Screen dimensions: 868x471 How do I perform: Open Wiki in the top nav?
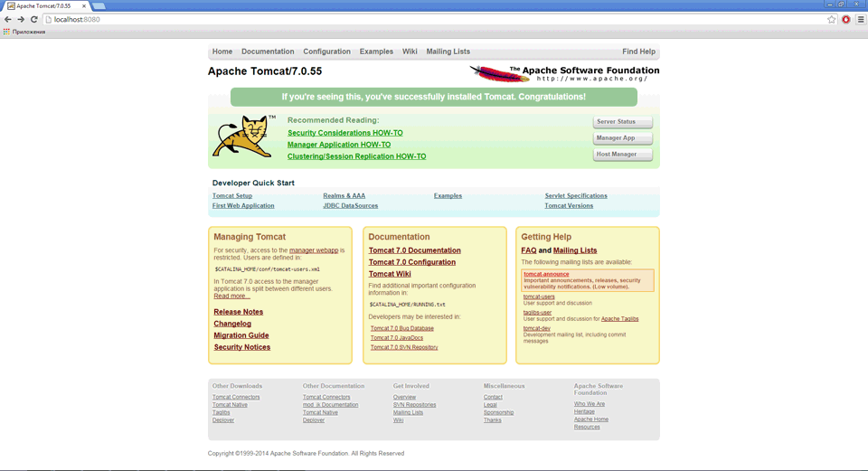click(x=410, y=52)
